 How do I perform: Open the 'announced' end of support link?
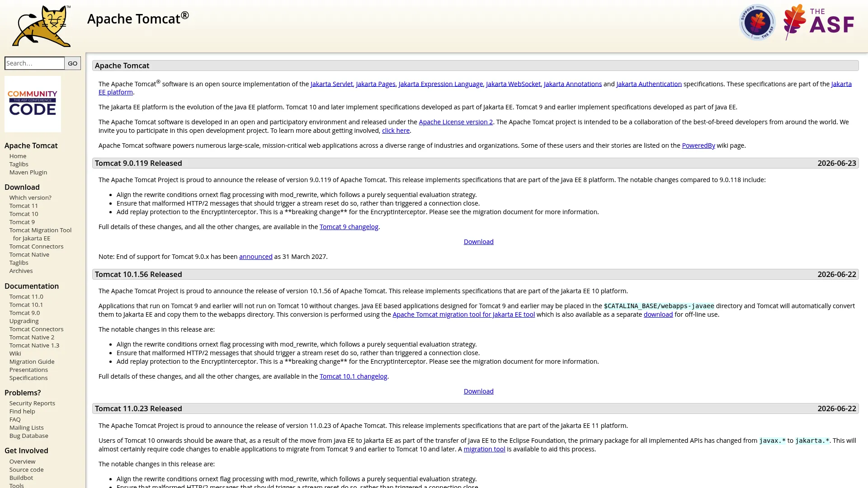coord(255,257)
